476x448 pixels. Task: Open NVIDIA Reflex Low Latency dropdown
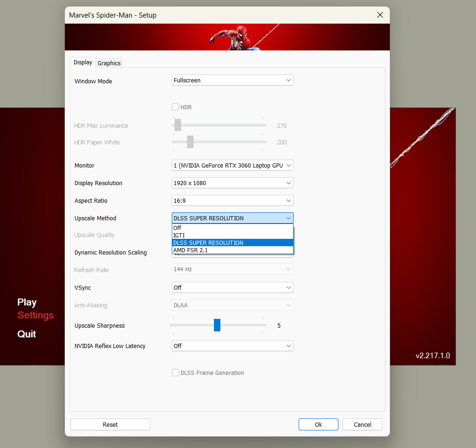[232, 346]
